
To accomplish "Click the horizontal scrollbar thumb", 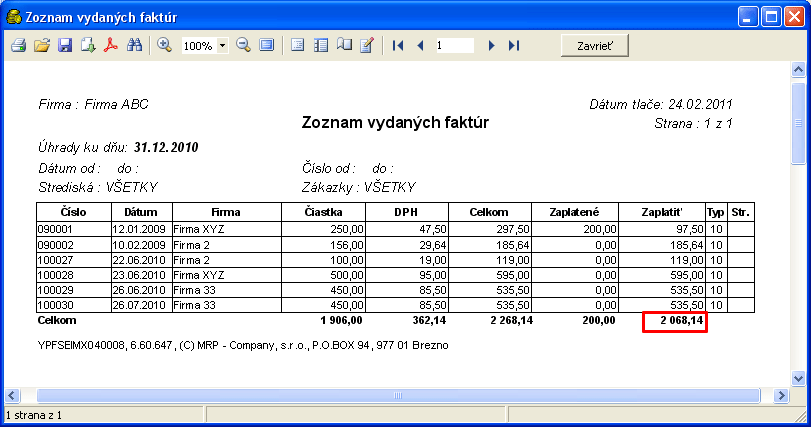I will (398, 396).
